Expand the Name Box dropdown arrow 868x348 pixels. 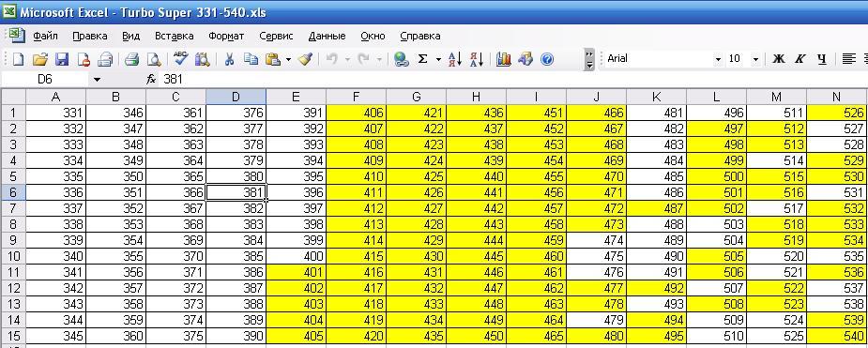point(98,80)
